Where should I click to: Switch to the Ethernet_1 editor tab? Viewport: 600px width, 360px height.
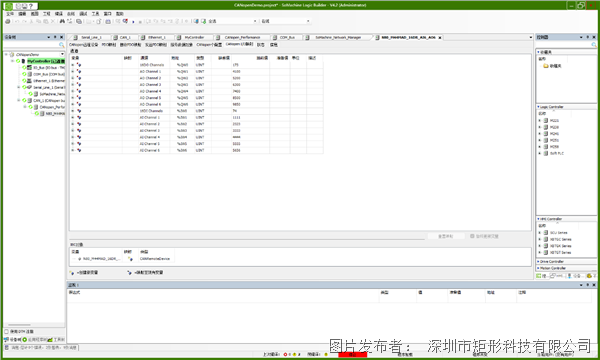156,37
